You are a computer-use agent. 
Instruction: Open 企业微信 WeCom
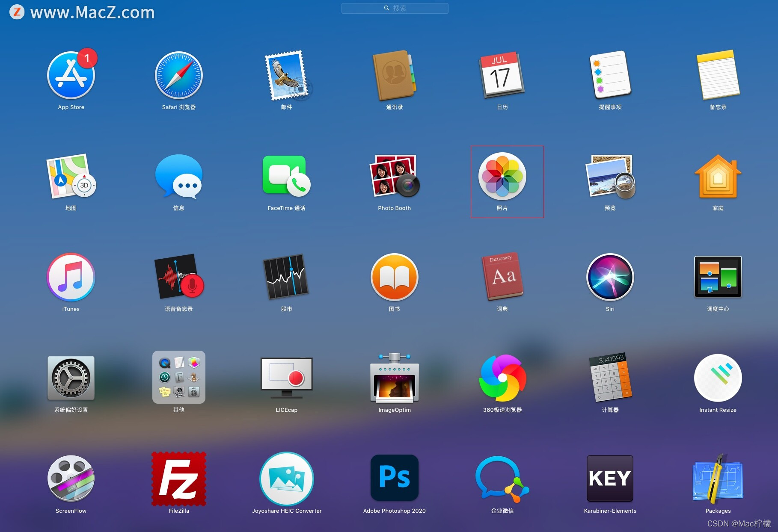coord(502,479)
